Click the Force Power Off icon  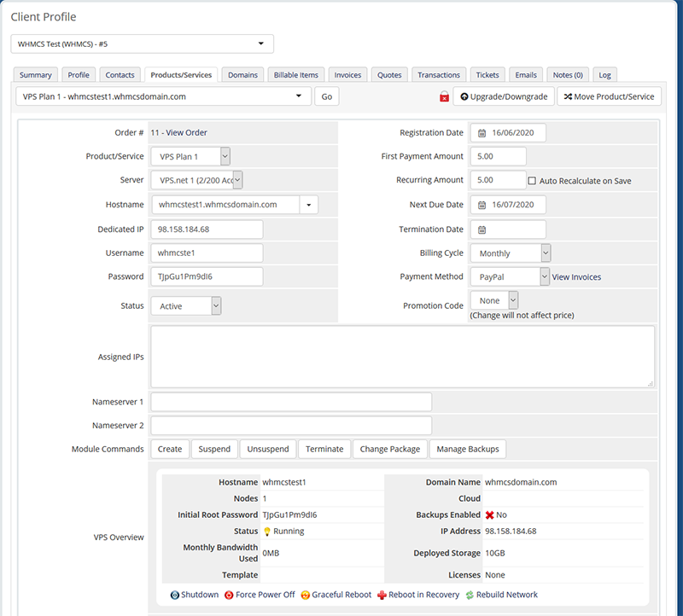click(x=229, y=596)
